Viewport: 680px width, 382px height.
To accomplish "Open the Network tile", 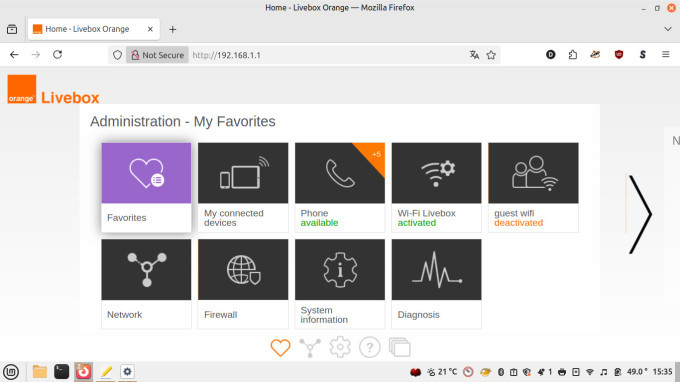I will point(146,284).
